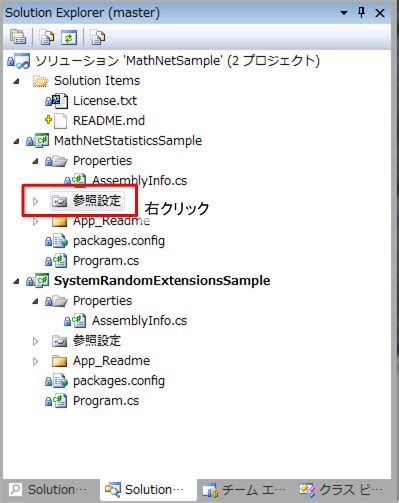
Task: Expand App_Readme under SystemRandomExtensionsSample
Action: pos(35,361)
